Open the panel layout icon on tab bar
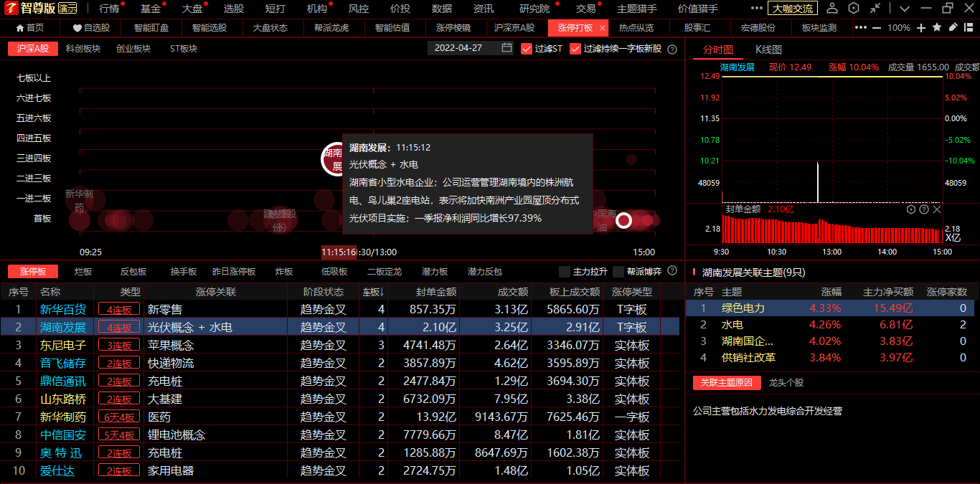Screen dimensions: 980x484 968,27
